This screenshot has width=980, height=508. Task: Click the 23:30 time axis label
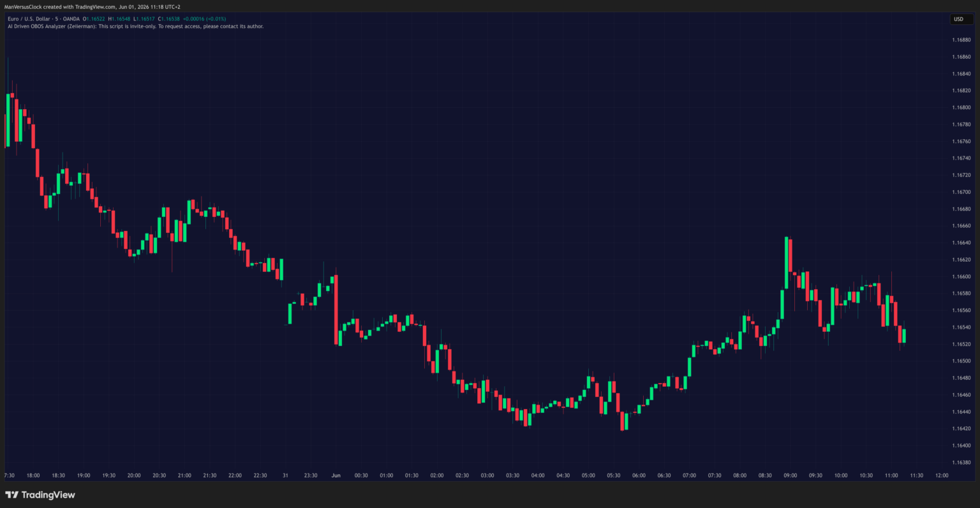pos(311,475)
